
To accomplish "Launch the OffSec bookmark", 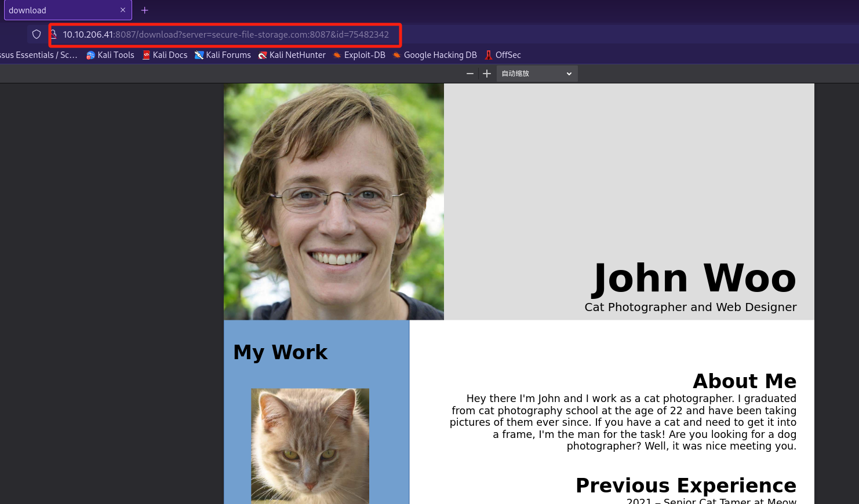I will click(x=503, y=55).
